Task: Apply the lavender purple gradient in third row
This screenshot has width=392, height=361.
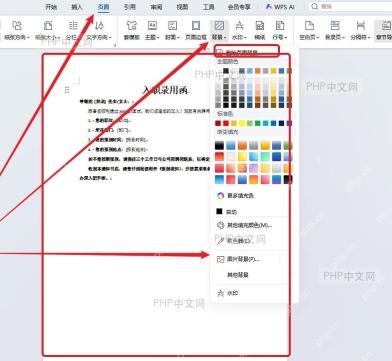Action: [254, 168]
